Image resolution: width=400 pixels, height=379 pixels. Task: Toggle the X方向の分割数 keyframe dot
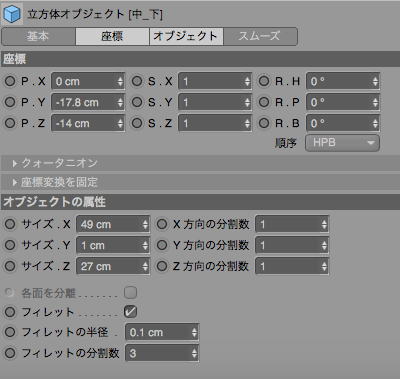click(x=162, y=224)
